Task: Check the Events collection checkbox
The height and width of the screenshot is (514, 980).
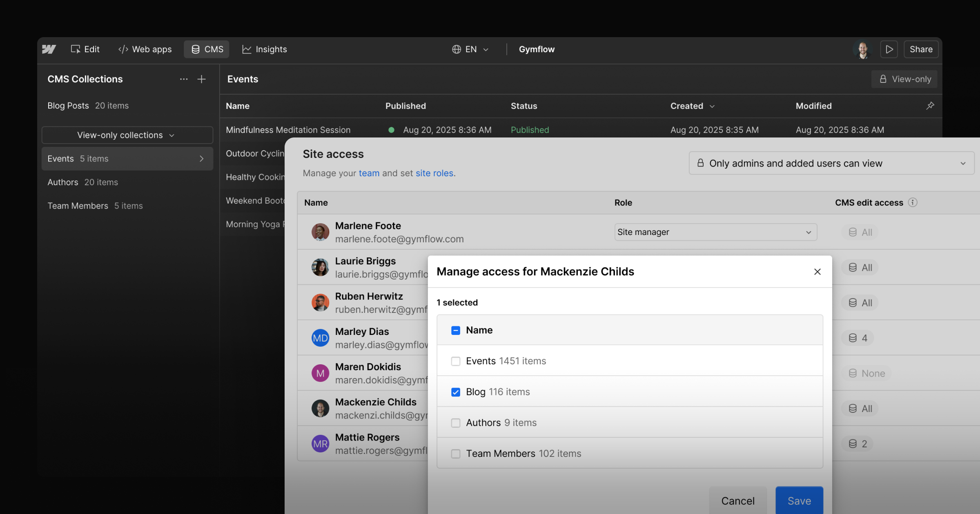Action: tap(456, 361)
